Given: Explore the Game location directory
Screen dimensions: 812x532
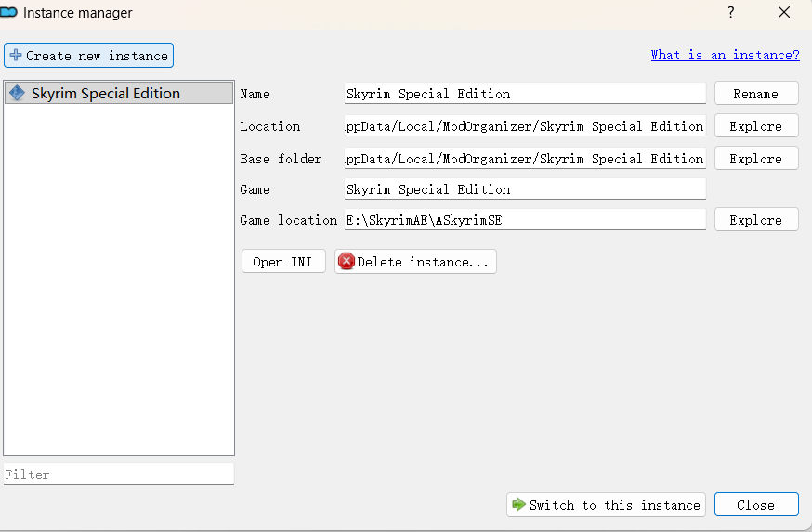Looking at the screenshot, I should tap(755, 220).
